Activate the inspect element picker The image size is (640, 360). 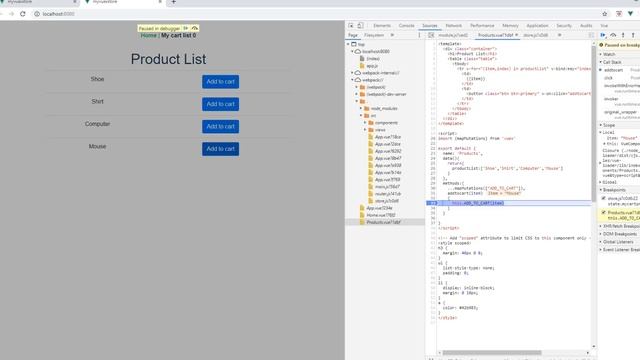click(x=351, y=25)
